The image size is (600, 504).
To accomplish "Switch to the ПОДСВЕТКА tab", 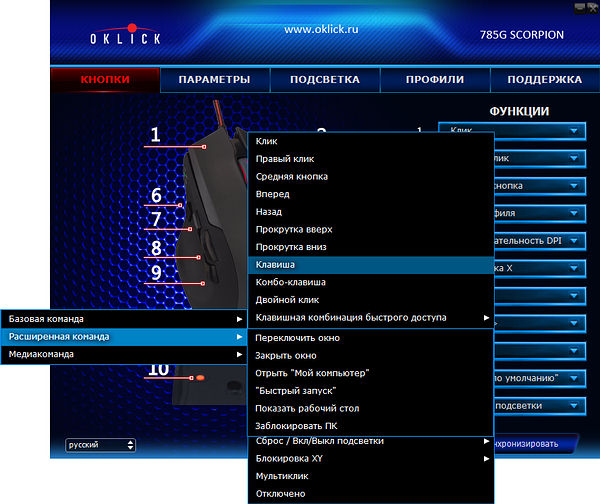I will tap(324, 80).
